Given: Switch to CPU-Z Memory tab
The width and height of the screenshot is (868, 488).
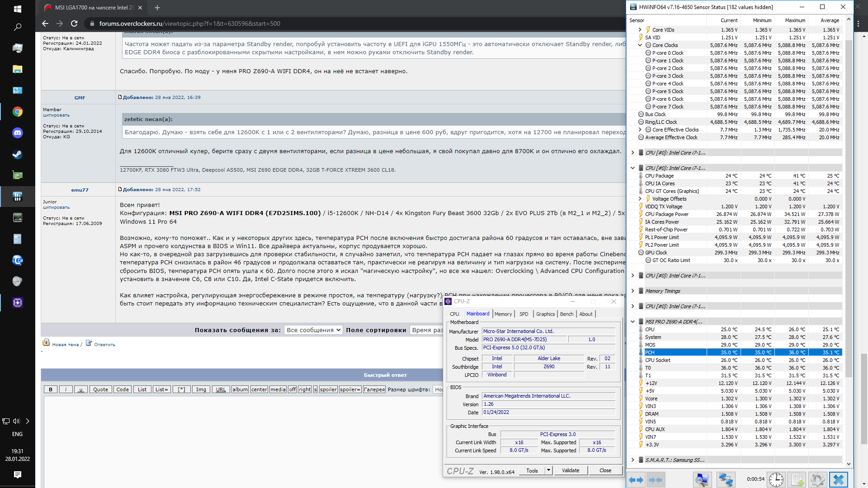Looking at the screenshot, I should pos(503,314).
